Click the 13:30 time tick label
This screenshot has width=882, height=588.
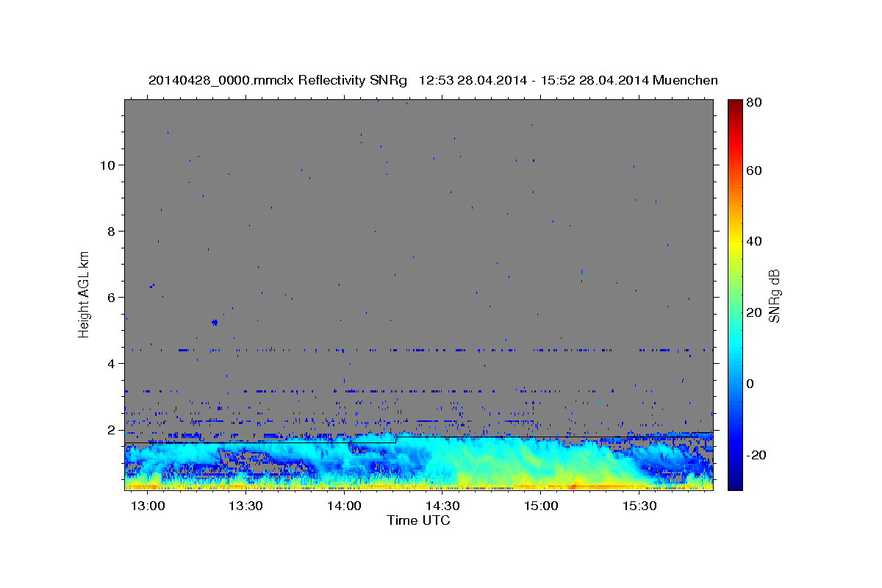click(x=246, y=506)
